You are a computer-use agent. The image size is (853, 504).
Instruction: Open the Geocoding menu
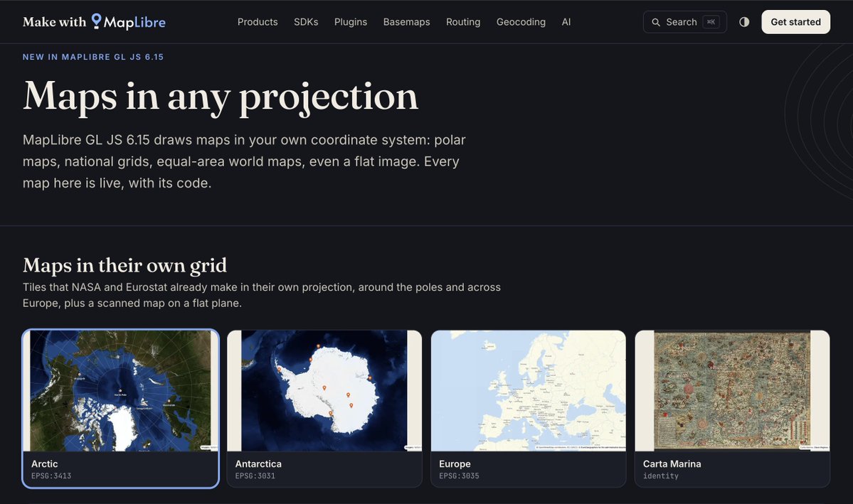tap(521, 22)
